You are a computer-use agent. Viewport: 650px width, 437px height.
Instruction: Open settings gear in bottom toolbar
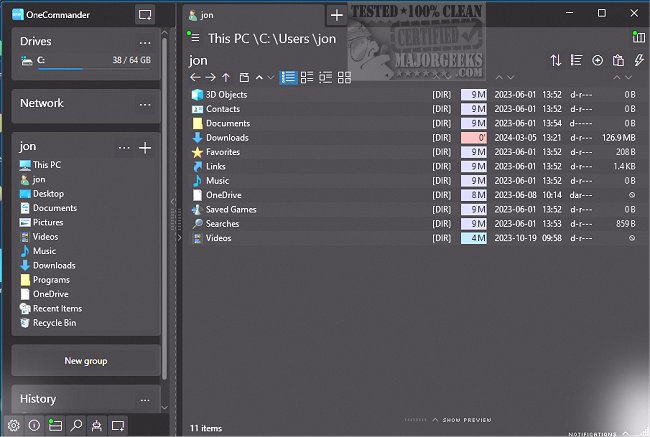click(x=13, y=425)
